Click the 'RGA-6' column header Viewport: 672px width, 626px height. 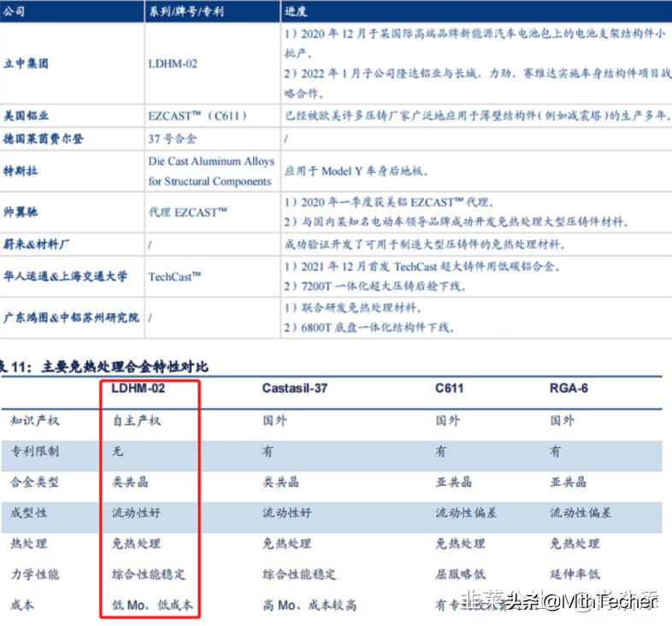[x=569, y=388]
